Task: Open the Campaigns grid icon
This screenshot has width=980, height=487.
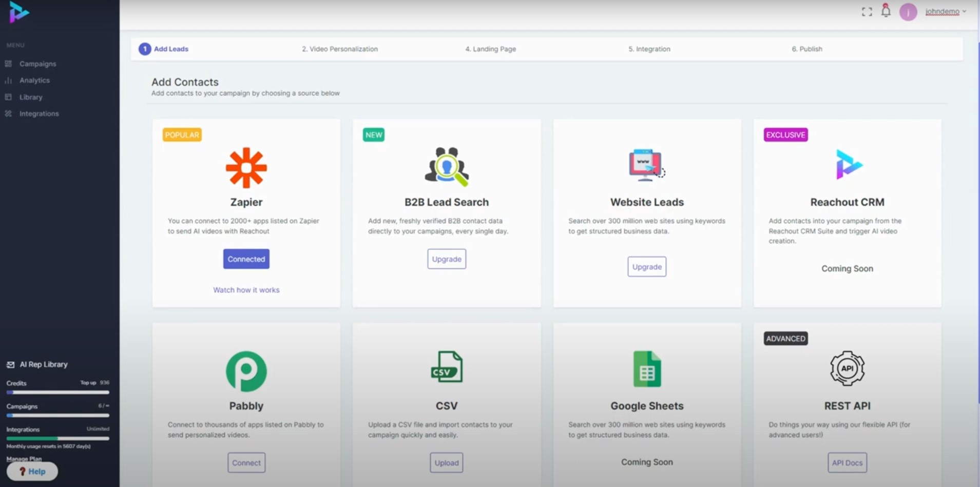Action: 8,64
